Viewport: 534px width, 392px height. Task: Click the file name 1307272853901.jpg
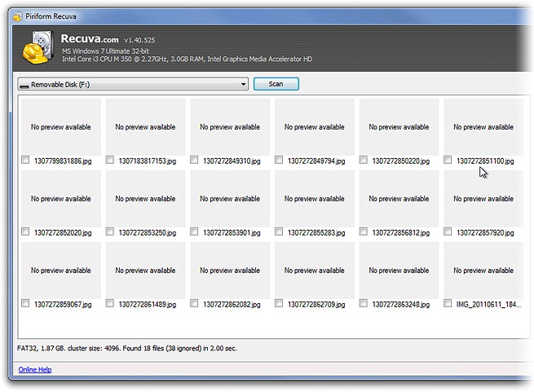click(232, 233)
